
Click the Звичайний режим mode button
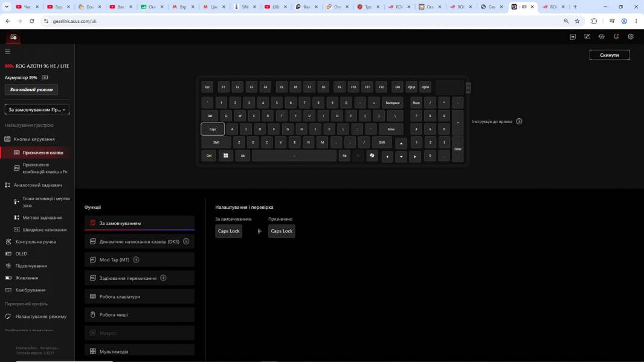(x=31, y=89)
